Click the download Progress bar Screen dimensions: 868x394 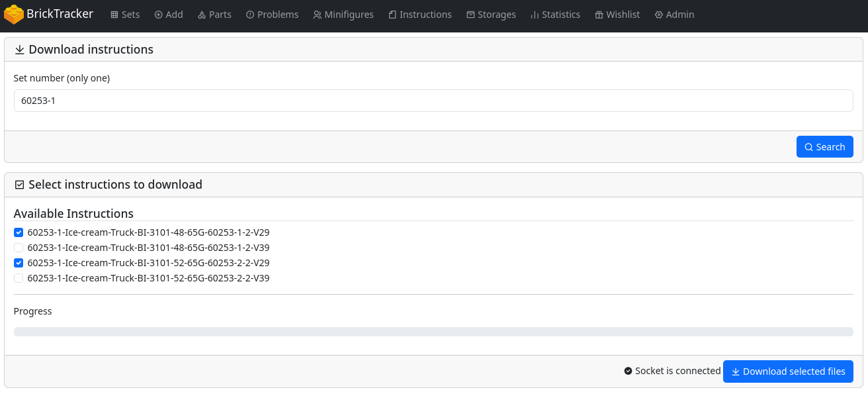(x=433, y=332)
